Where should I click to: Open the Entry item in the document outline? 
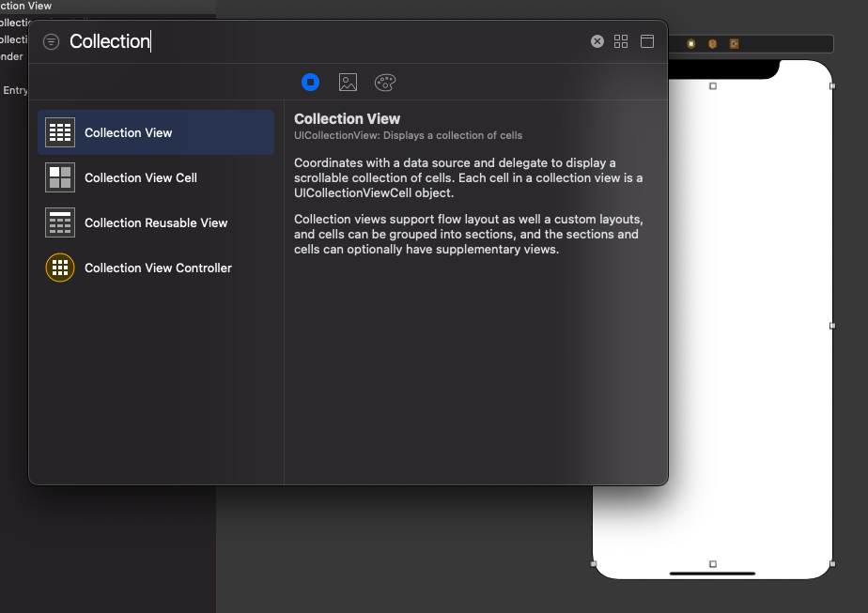[16, 90]
